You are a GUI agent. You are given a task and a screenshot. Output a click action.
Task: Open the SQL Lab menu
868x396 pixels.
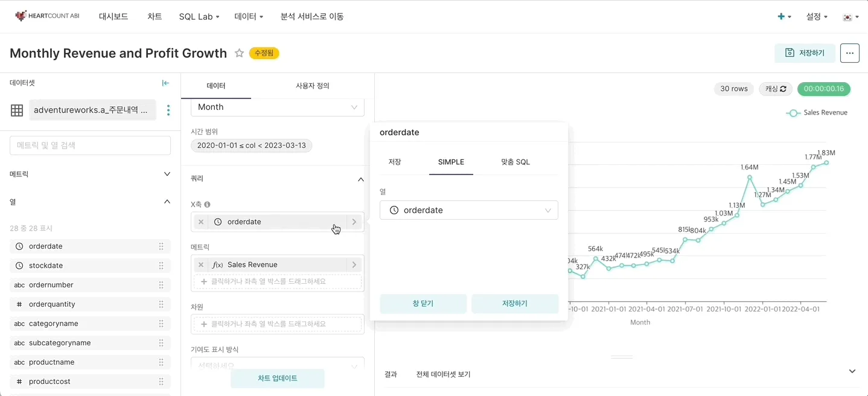click(x=199, y=17)
